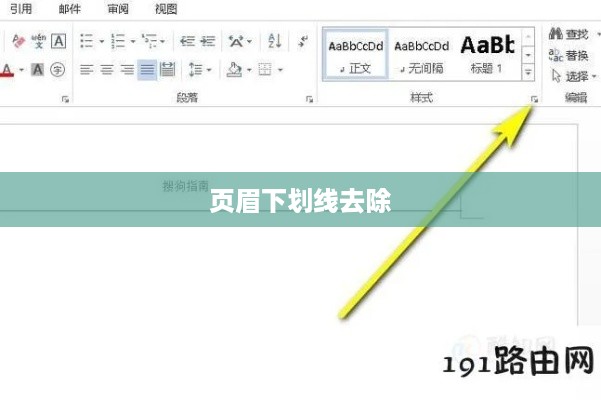Screen dimensions: 601x400
Task: Open the 审阅 ribbon tab
Action: (118, 8)
